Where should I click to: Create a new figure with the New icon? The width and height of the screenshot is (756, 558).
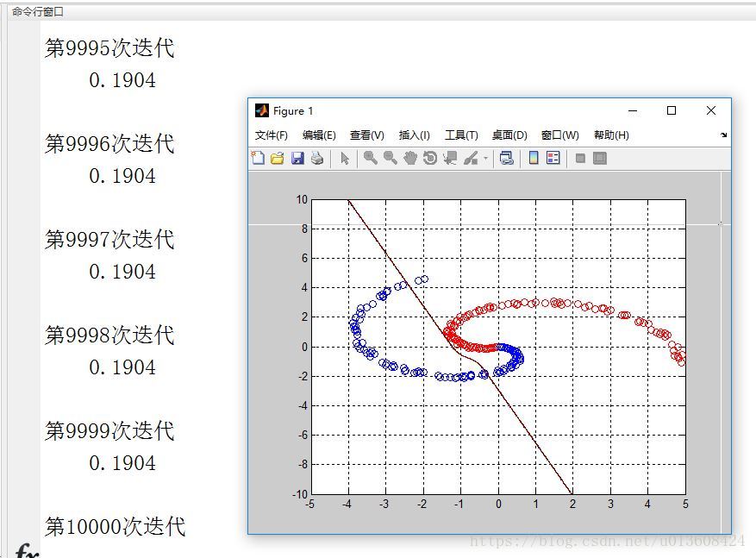pos(259,158)
